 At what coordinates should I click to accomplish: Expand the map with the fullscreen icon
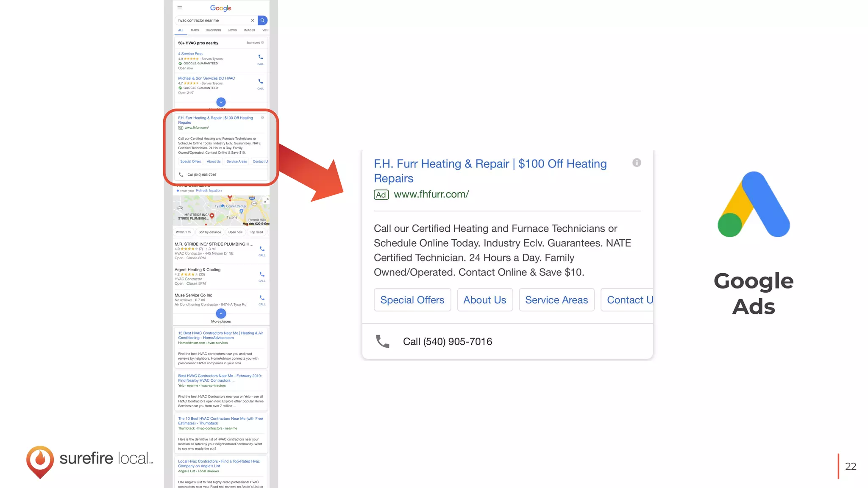tap(266, 200)
